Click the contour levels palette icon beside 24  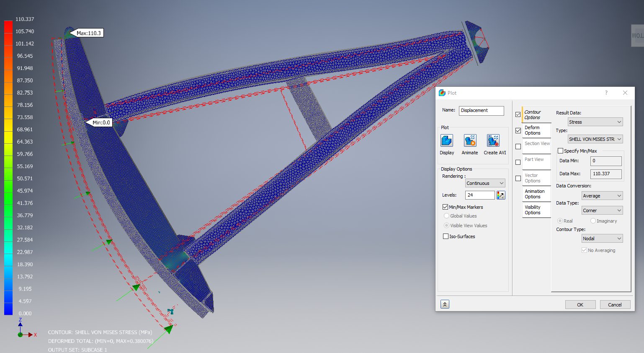(500, 195)
